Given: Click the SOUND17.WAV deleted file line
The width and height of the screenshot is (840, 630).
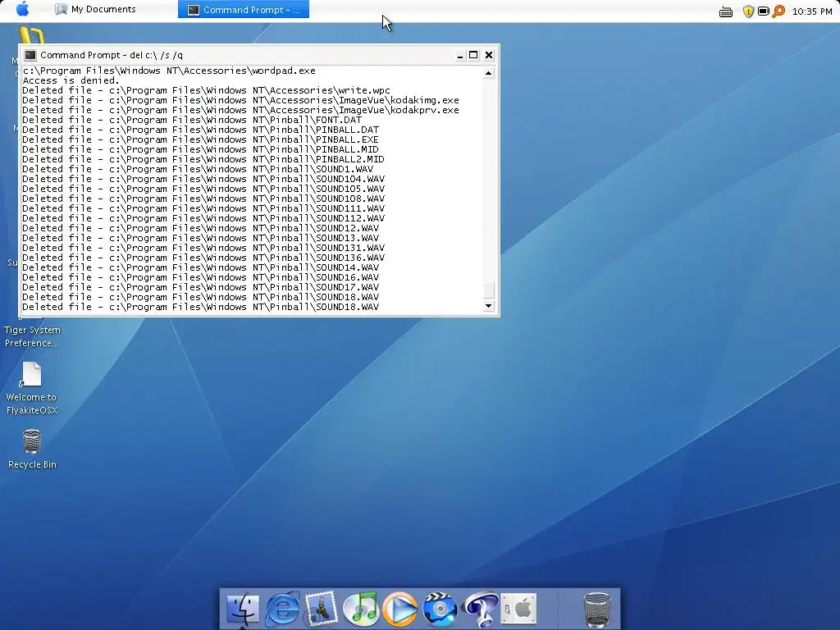Looking at the screenshot, I should coord(200,286).
